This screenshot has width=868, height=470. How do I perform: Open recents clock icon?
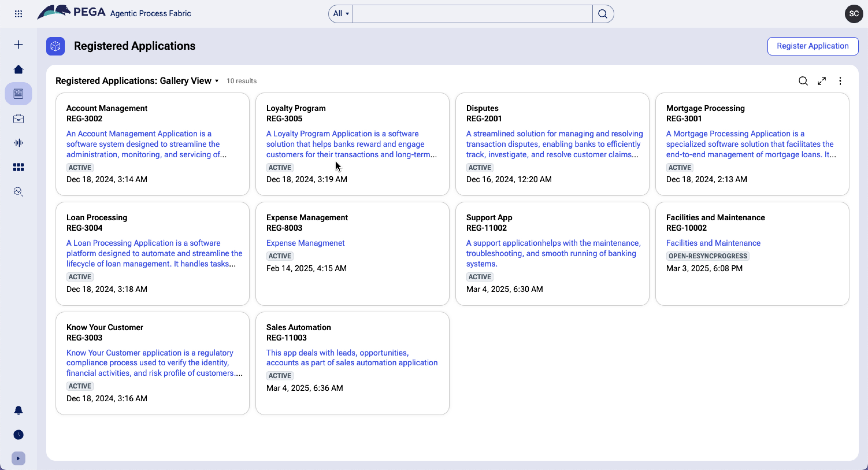tap(18, 435)
